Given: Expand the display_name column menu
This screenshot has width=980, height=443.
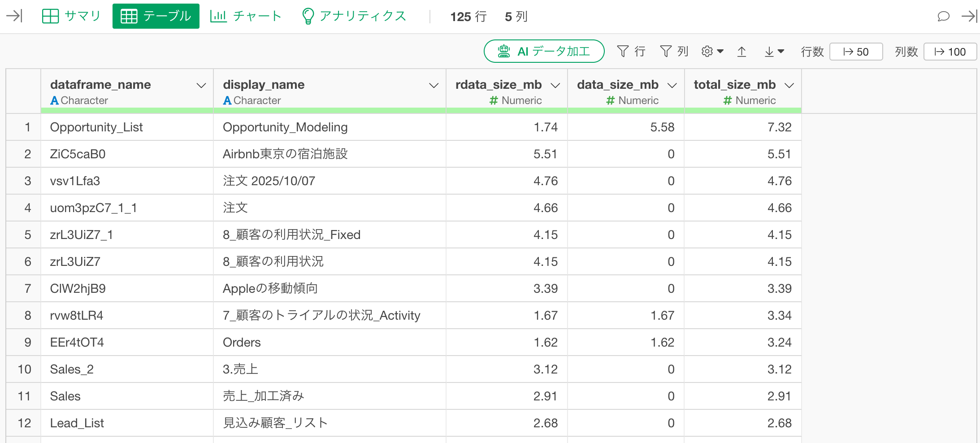Looking at the screenshot, I should (x=434, y=86).
